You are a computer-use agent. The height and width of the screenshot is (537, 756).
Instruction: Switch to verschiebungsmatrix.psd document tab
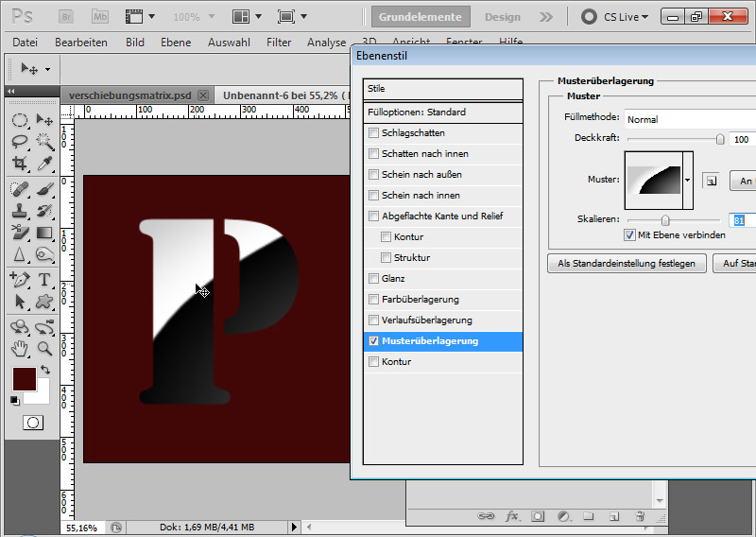(x=130, y=95)
